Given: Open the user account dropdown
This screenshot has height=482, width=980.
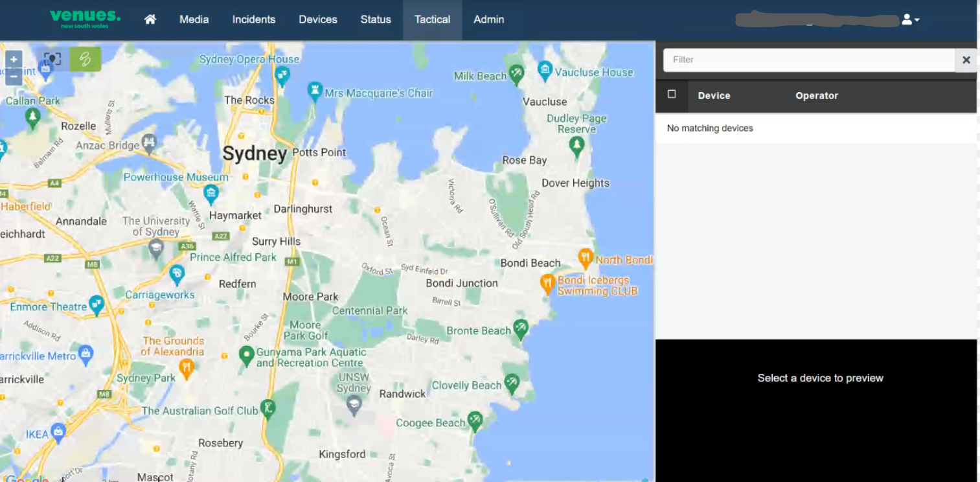Looking at the screenshot, I should point(911,20).
